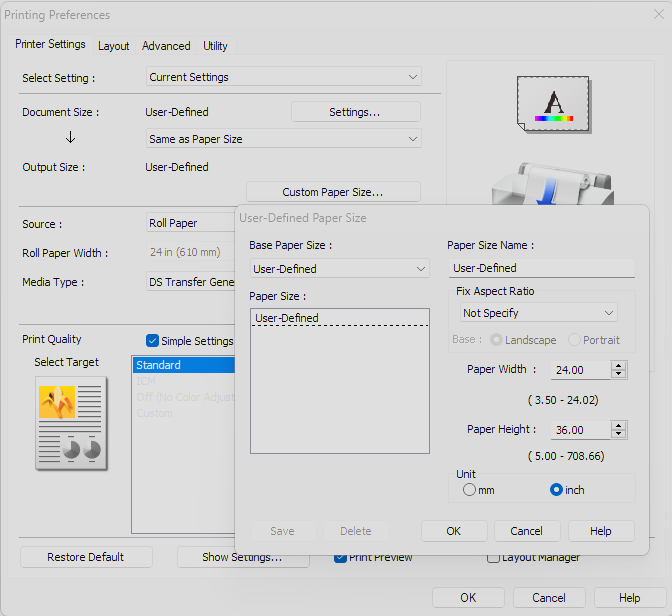Decrease Paper Height with down arrow
This screenshot has width=672, height=616.
[x=618, y=434]
